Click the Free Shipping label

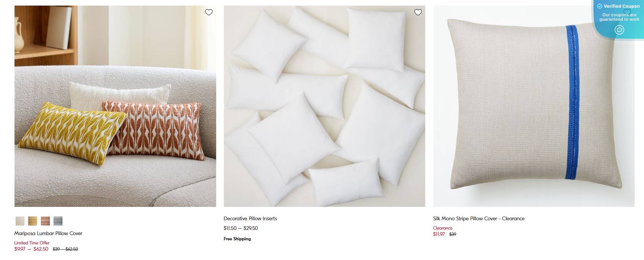[x=237, y=239]
